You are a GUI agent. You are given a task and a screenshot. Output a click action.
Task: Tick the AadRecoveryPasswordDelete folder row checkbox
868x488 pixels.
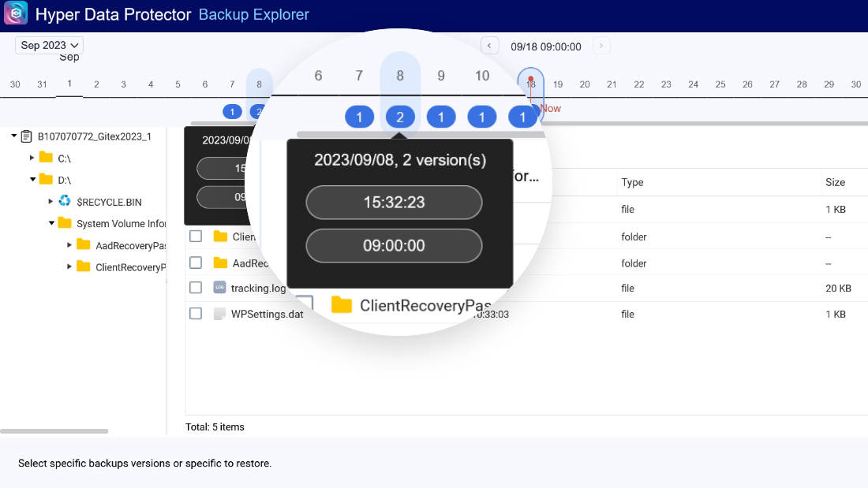pos(196,263)
